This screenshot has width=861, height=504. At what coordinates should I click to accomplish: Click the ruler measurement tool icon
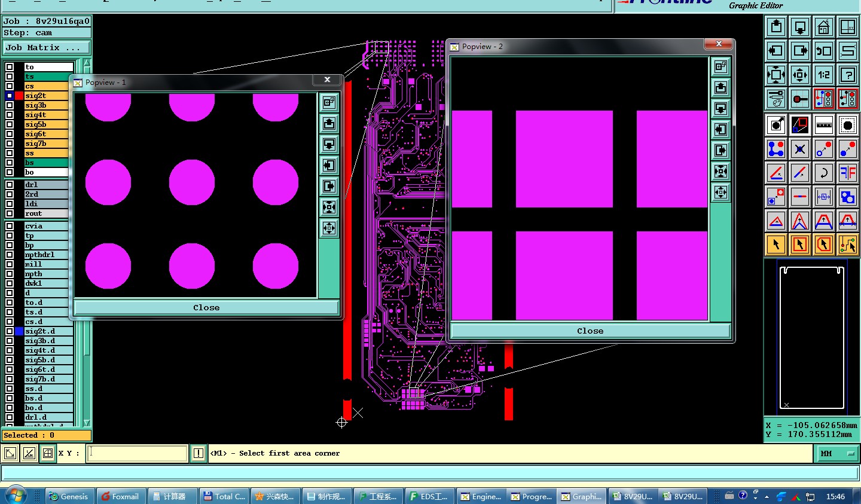tap(824, 125)
